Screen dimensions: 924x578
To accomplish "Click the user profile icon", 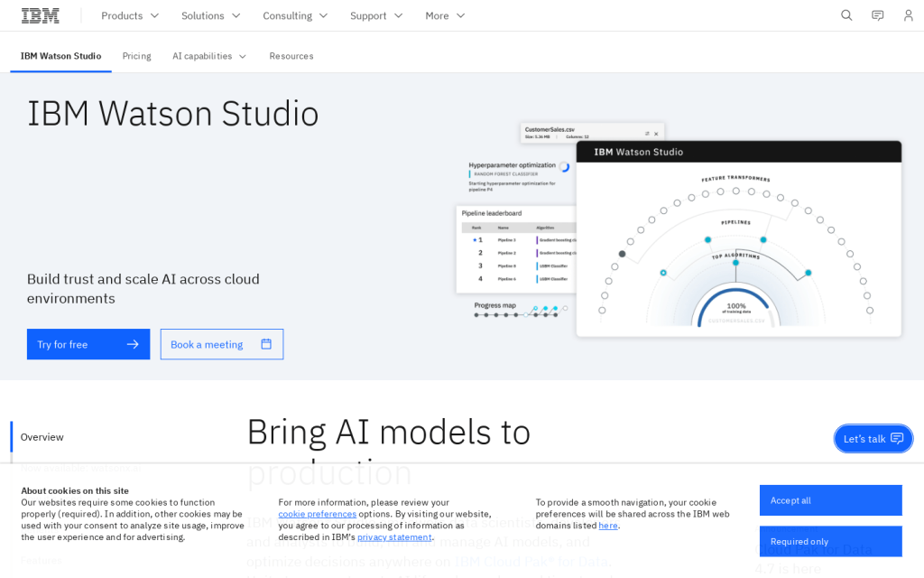I will click(x=908, y=15).
